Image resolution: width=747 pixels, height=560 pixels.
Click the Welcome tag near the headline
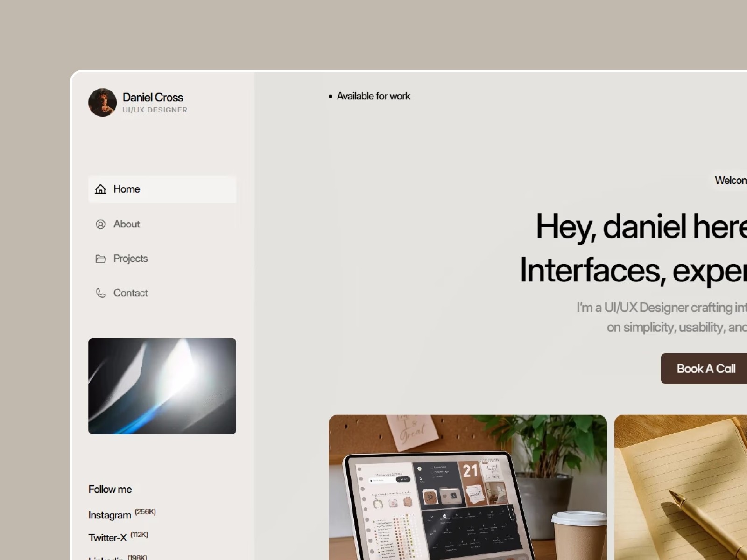(730, 181)
